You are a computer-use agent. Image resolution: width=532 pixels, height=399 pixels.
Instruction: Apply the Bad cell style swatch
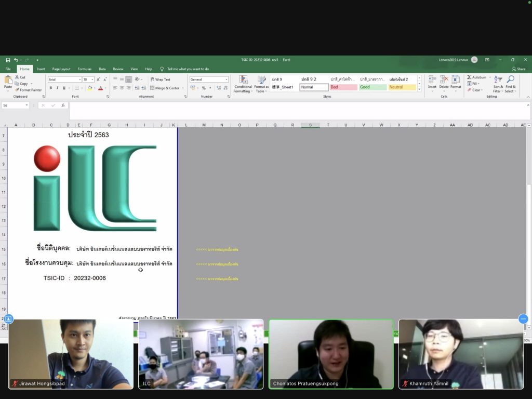coord(343,87)
